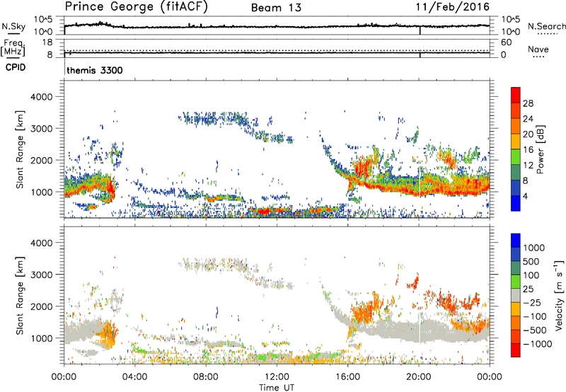Click the 'Prince George (fitACF)' title
The image size is (566, 392).
(x=137, y=7)
